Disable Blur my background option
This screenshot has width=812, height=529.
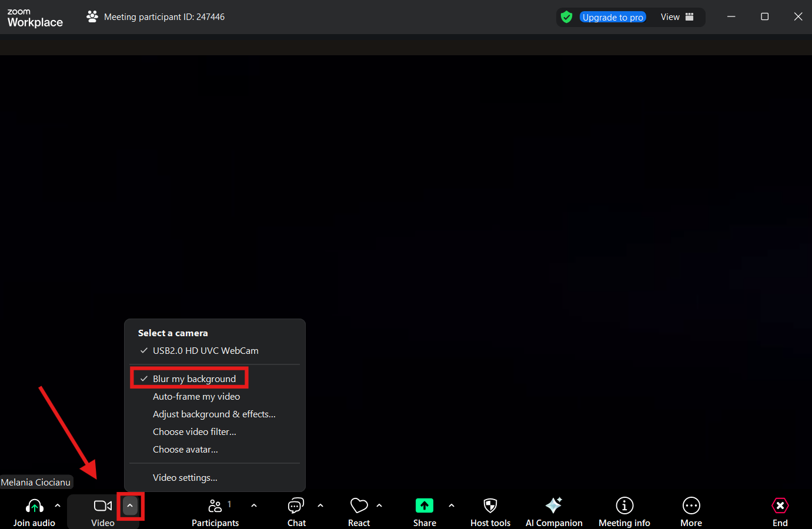tap(194, 379)
